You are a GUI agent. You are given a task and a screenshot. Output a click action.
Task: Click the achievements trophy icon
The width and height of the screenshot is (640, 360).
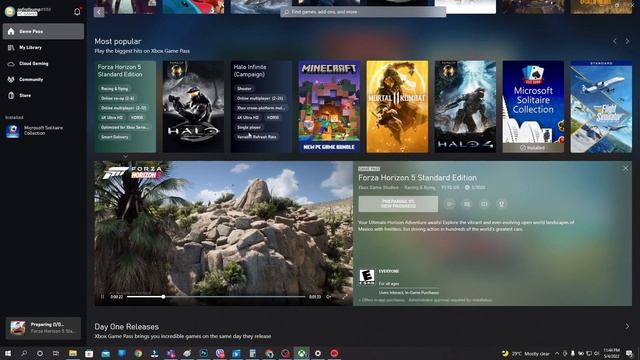click(x=502, y=204)
